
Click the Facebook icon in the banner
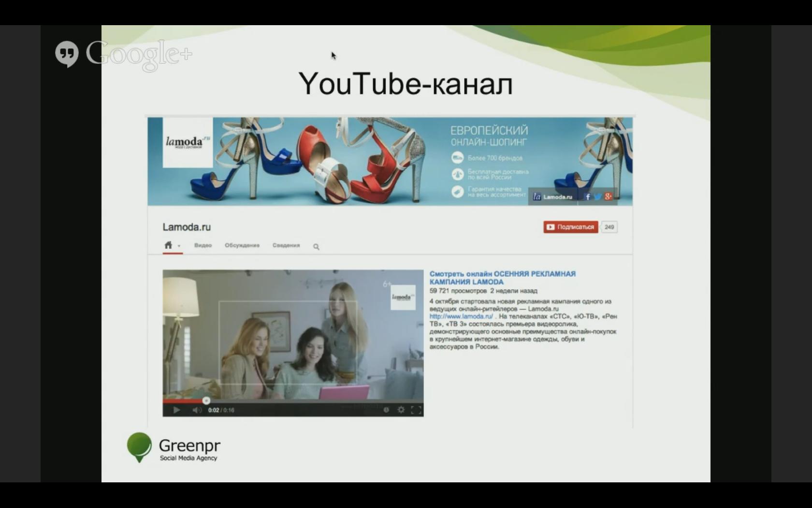(587, 196)
